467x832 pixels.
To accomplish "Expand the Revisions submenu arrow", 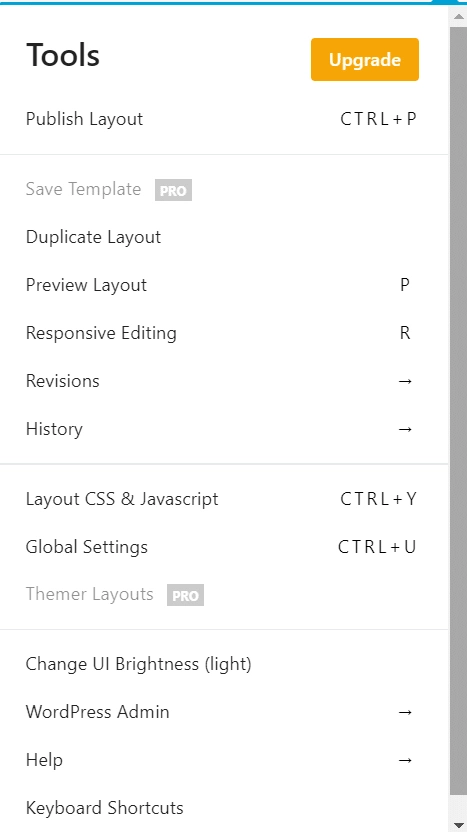I will pos(405,381).
